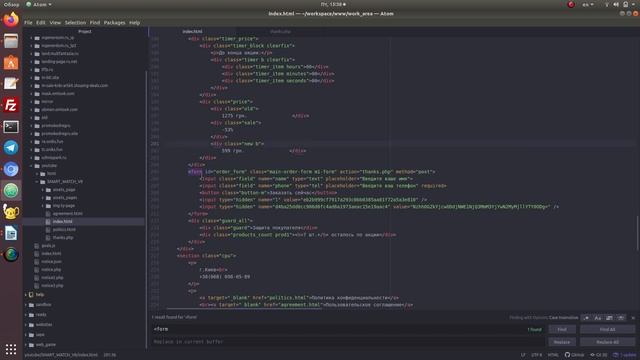
Task: Open the Selection menu
Action: click(76, 23)
